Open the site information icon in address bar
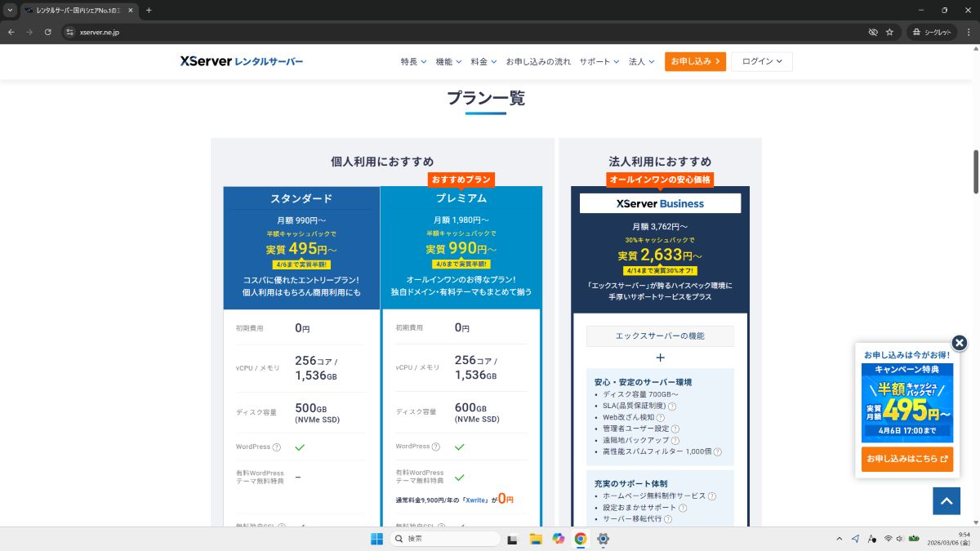980x551 pixels. coord(69,32)
